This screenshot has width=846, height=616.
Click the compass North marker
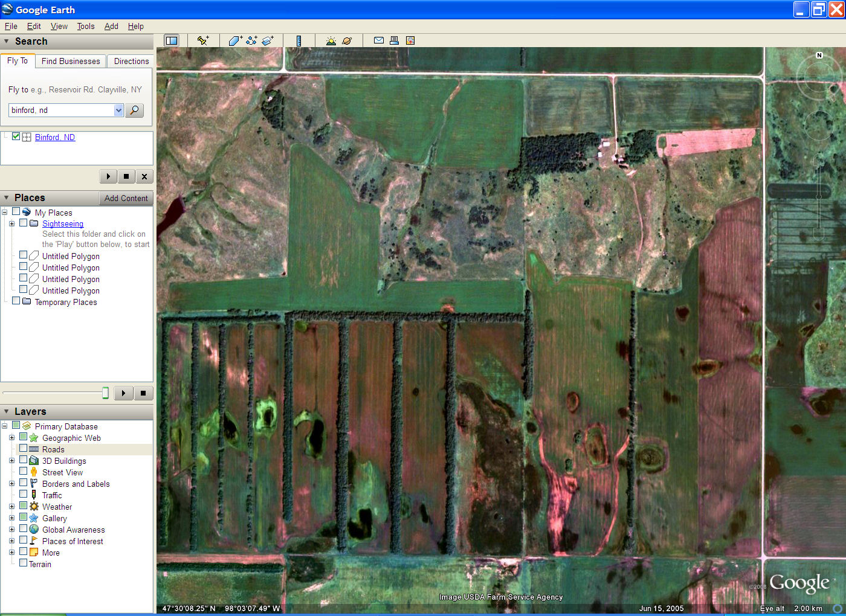pyautogui.click(x=819, y=55)
